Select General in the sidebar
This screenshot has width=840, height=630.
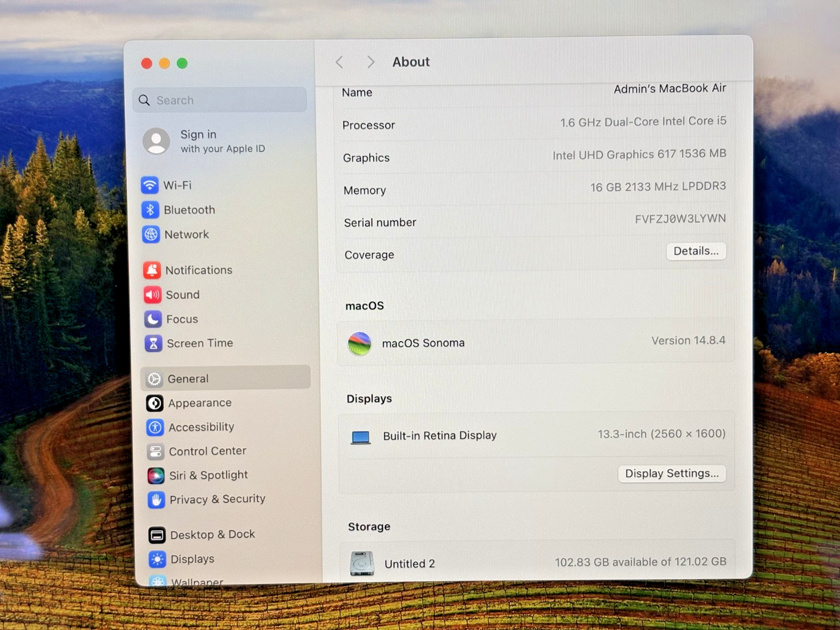pyautogui.click(x=226, y=377)
